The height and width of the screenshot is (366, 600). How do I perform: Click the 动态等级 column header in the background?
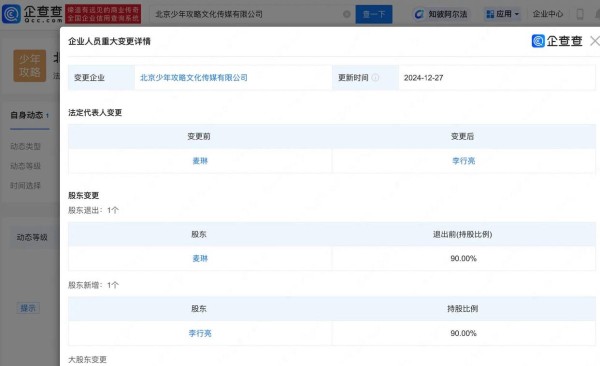[32, 237]
